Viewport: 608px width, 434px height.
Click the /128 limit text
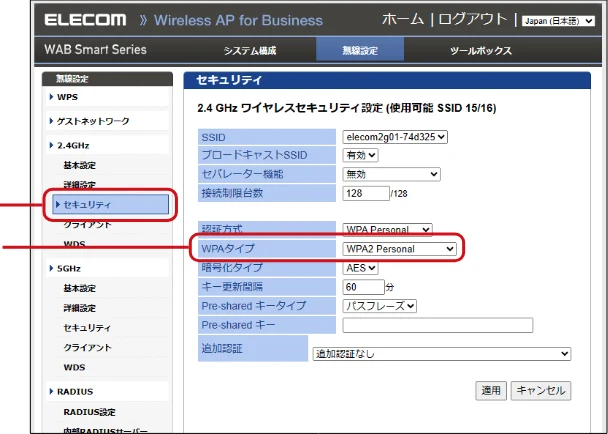[x=399, y=194]
